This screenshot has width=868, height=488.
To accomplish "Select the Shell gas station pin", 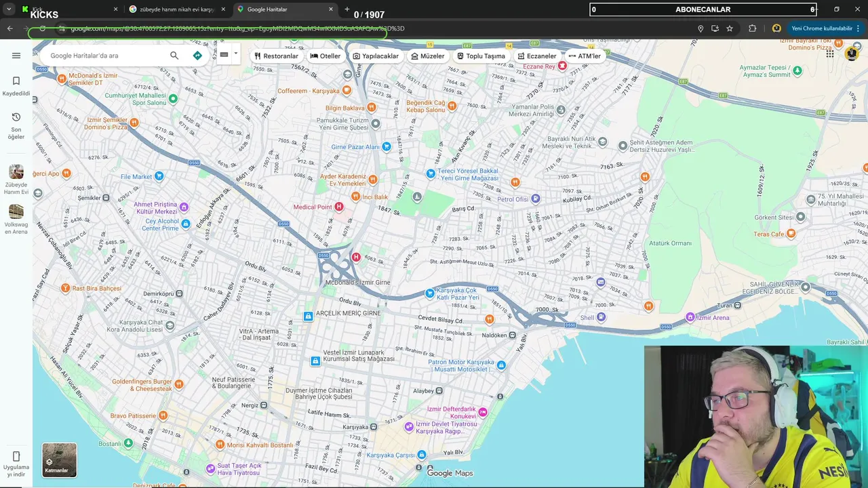I will (601, 317).
